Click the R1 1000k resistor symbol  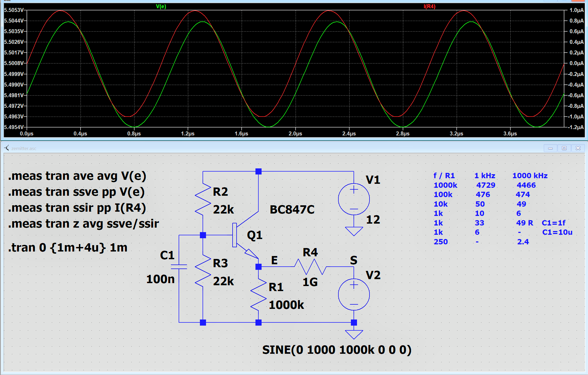coord(258,295)
